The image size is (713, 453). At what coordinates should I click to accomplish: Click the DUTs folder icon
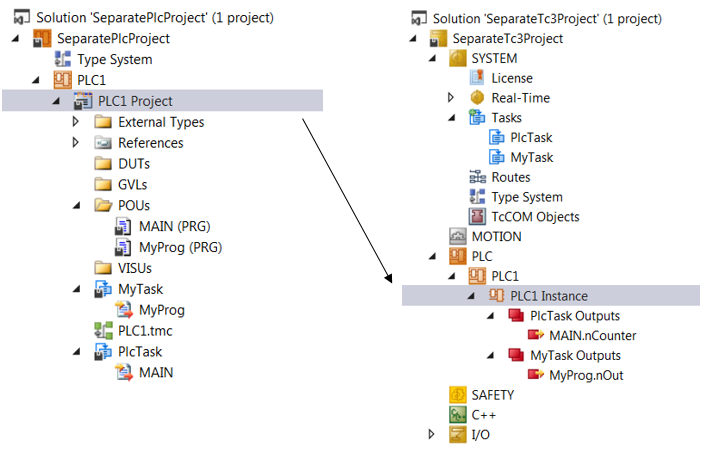[103, 164]
